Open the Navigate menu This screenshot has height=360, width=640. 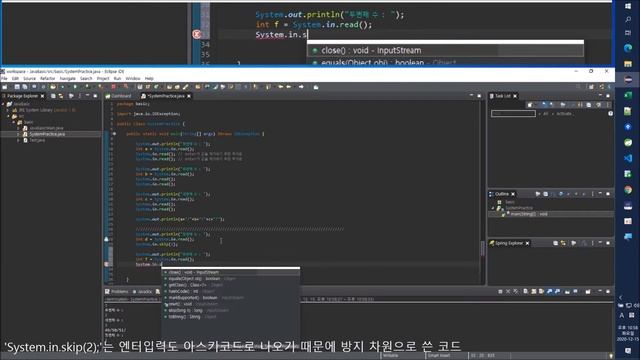click(68, 78)
